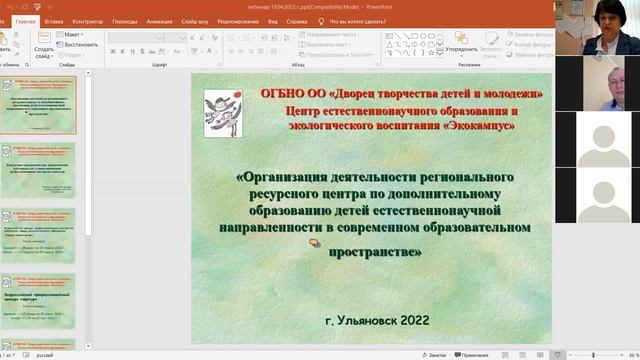The height and width of the screenshot is (360, 640).
Task: Select the 'Арктур' fourth slide thumbnail
Action: pos(38,301)
